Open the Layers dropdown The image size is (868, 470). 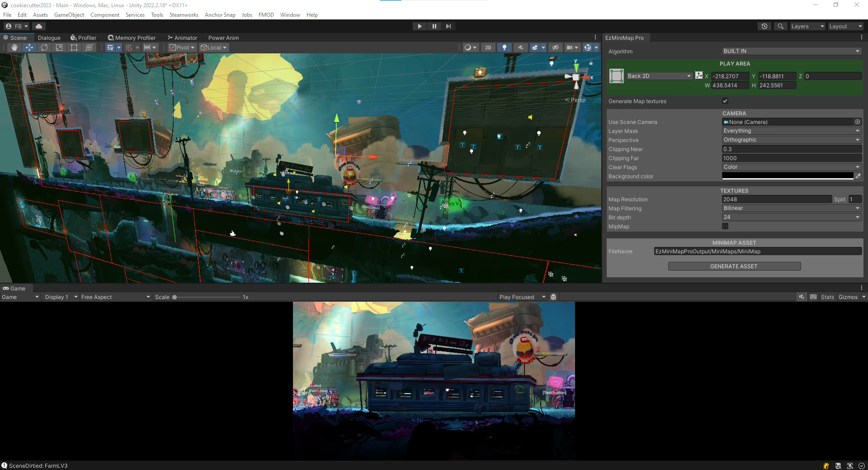807,26
